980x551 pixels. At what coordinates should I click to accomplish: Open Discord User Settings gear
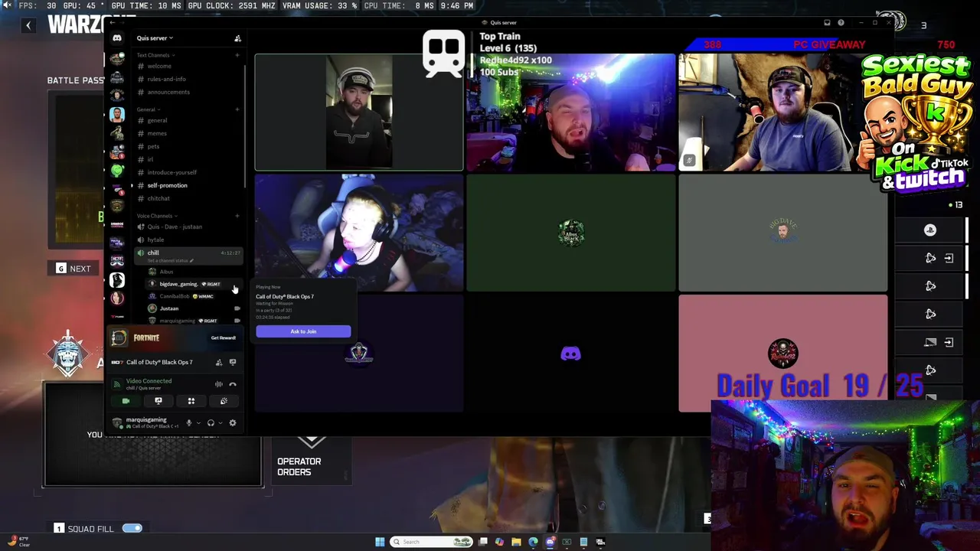point(233,422)
